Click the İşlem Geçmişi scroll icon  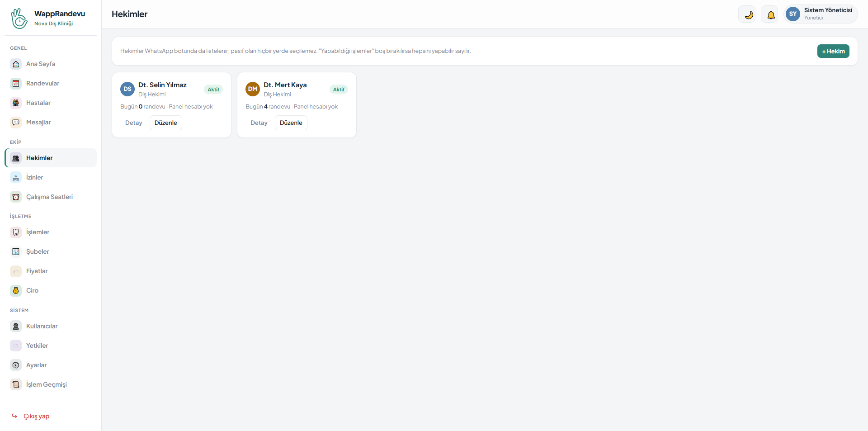pyautogui.click(x=16, y=385)
